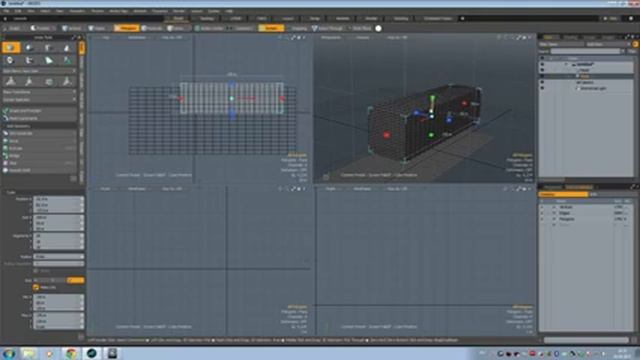
Task: Click the third round icon in transform tools row
Action: coord(49,82)
